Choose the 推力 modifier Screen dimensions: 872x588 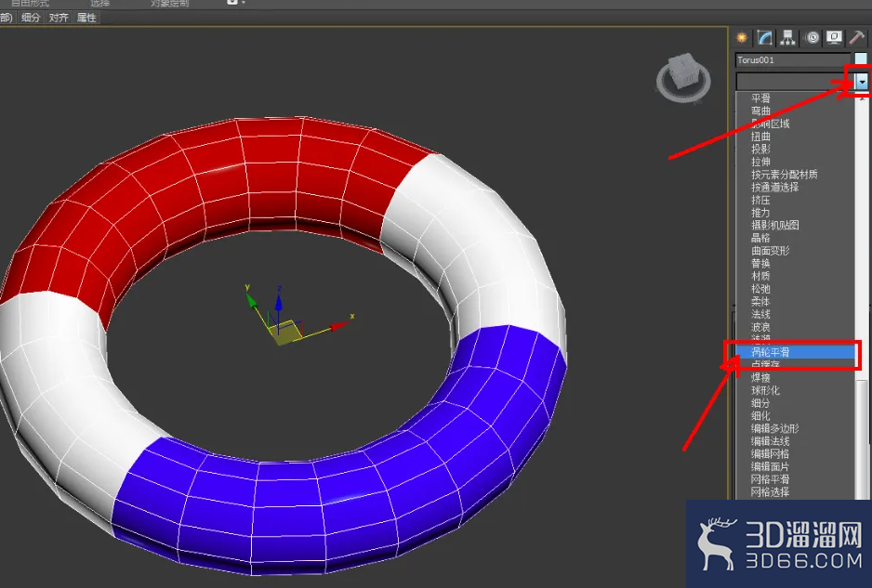pyautogui.click(x=760, y=213)
